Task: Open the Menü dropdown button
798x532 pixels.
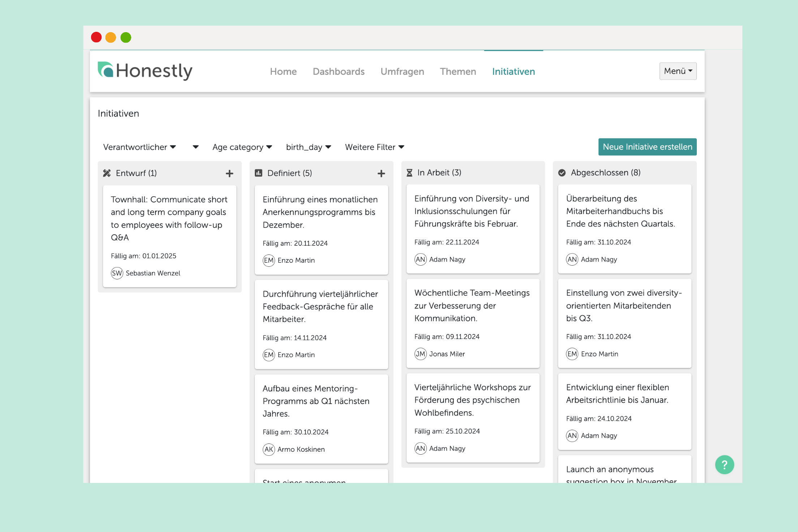Action: [x=678, y=71]
